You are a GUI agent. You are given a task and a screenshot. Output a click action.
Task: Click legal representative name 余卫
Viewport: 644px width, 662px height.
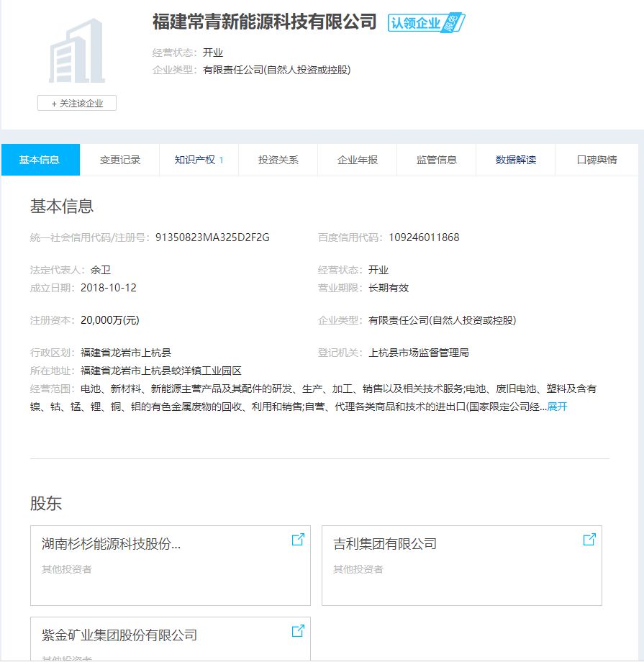(x=101, y=270)
